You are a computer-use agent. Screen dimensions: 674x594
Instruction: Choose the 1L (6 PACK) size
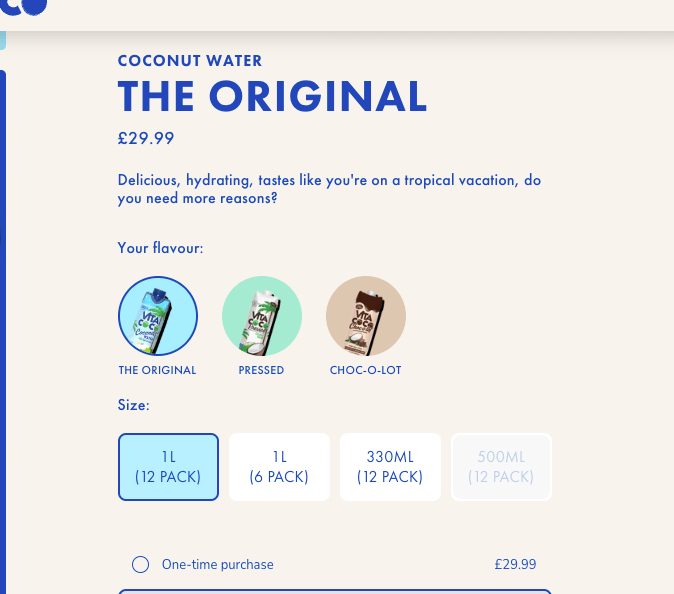click(x=279, y=467)
